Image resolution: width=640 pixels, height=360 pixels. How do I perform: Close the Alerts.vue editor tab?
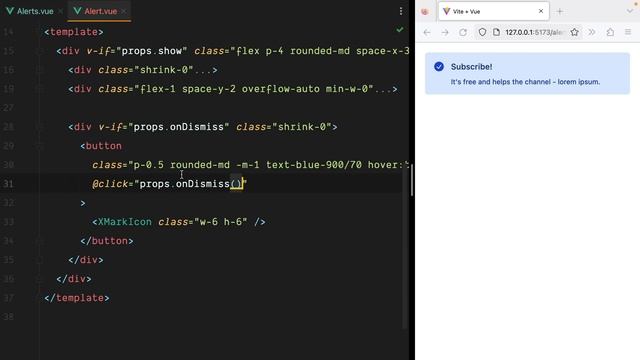click(60, 11)
